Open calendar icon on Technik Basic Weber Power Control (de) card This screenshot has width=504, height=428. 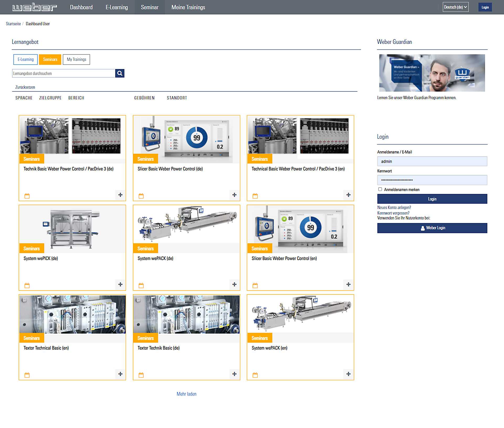click(27, 196)
